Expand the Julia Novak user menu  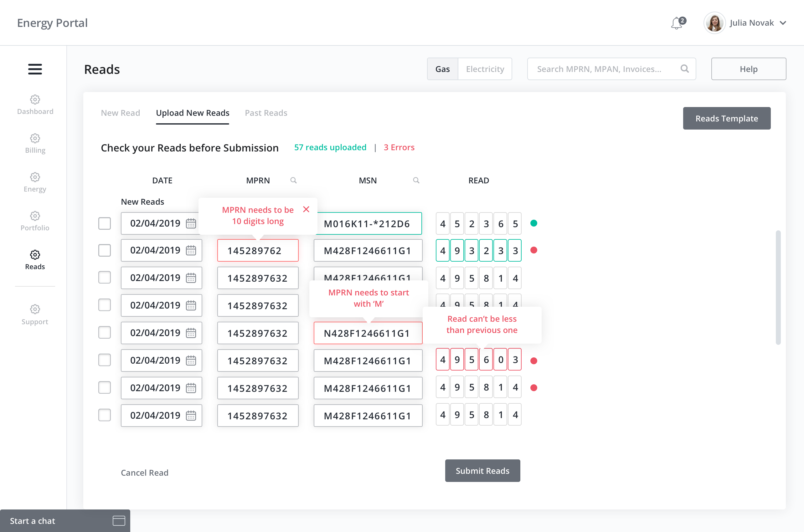click(783, 23)
